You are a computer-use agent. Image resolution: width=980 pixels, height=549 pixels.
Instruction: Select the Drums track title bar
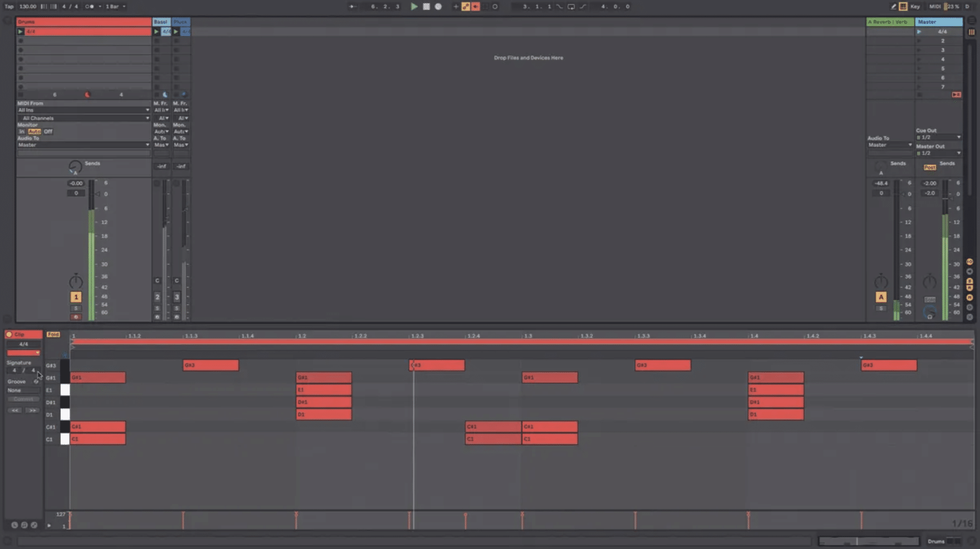tap(84, 22)
